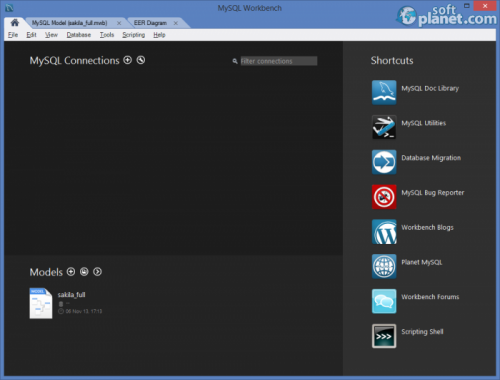Close the MySQL Model tab
500x380 pixels.
(x=119, y=23)
